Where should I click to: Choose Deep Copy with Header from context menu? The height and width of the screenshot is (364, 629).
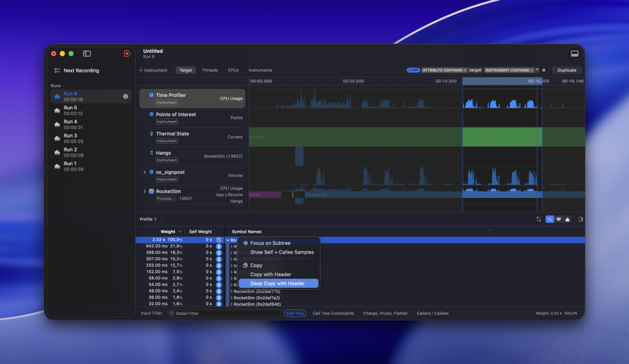278,283
